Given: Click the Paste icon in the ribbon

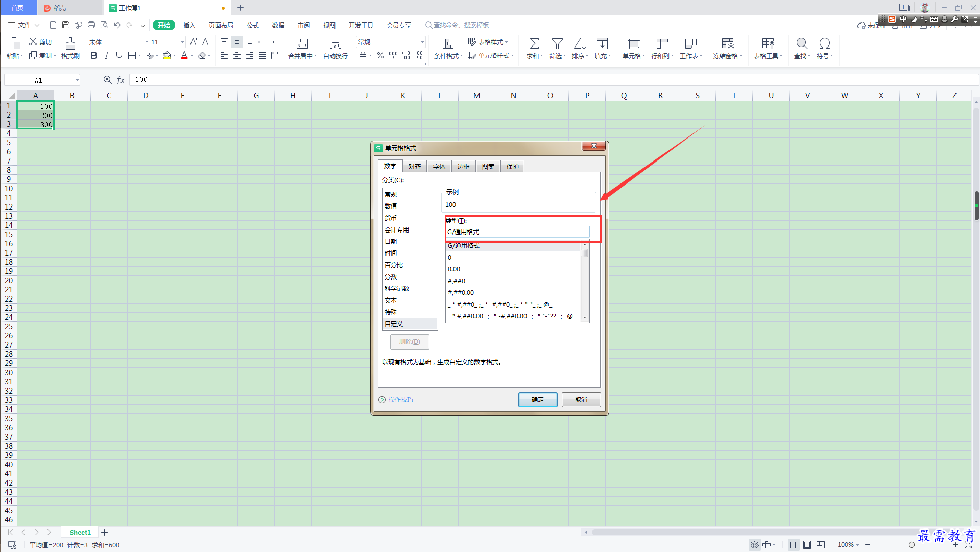Looking at the screenshot, I should tap(15, 43).
